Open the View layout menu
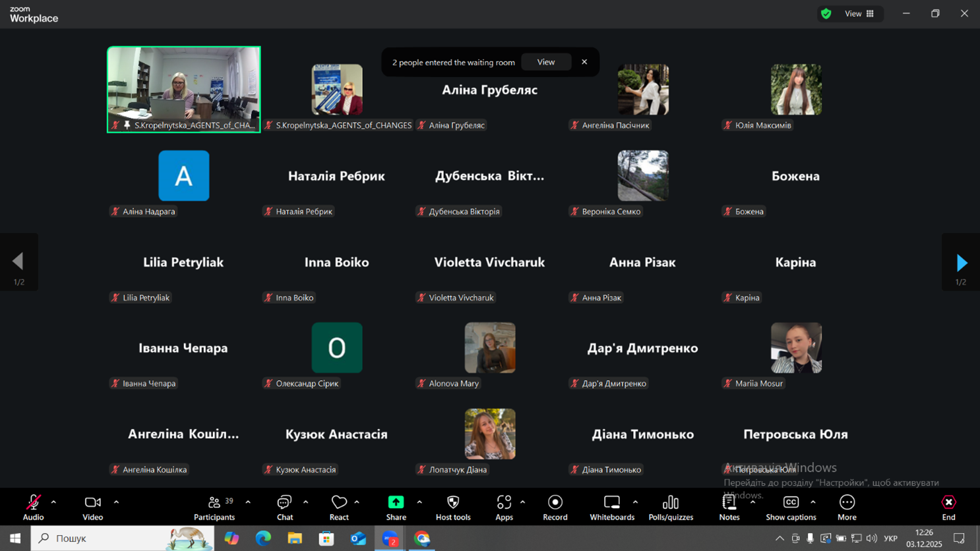Screen dimensions: 980x551 point(859,14)
